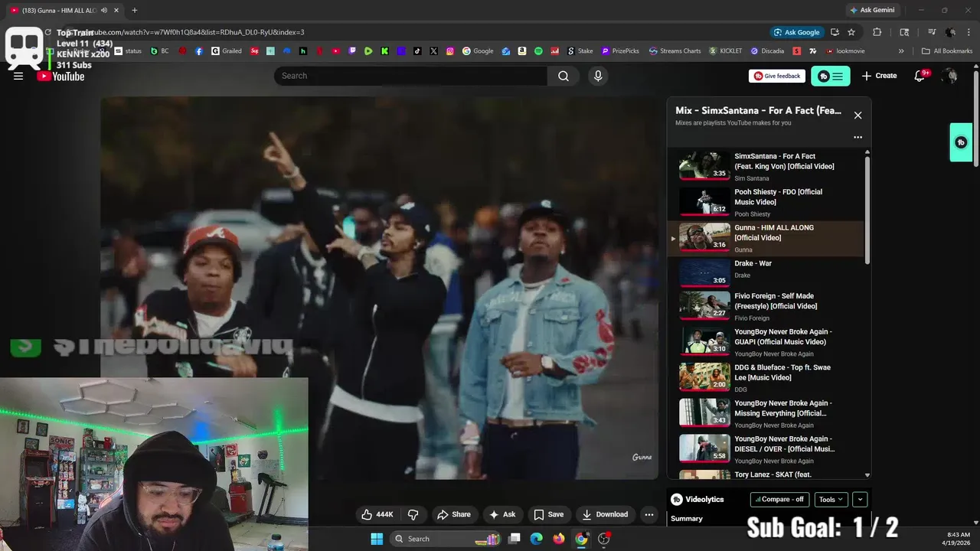Play Fivio Foreign - Self Made (Freestyle)
The width and height of the screenshot is (980, 551).
766,307
